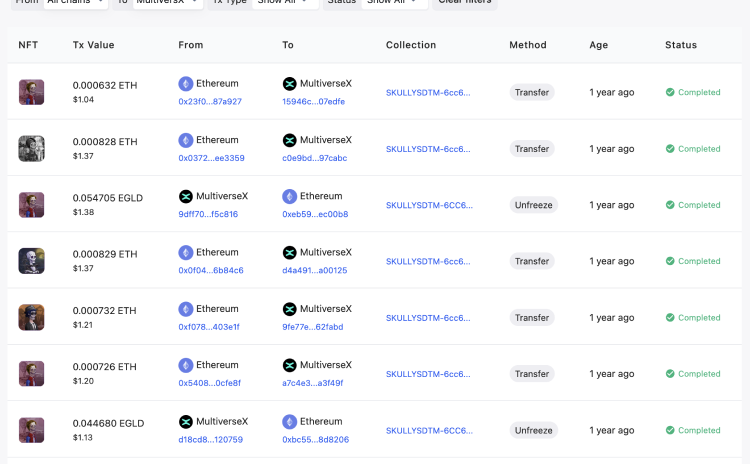Select the 0.000828 ETH transaction value
This screenshot has height=464, width=750.
click(x=105, y=142)
